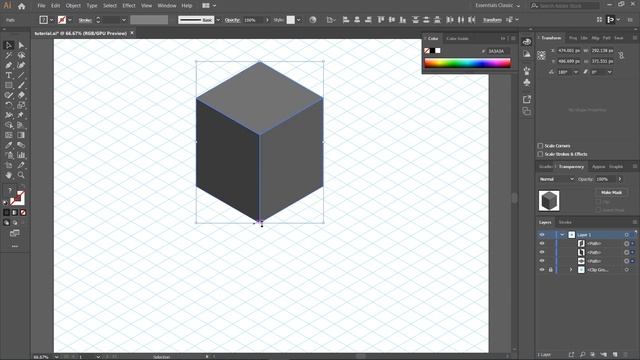Open the Essentials Classic workspace switcher

(498, 6)
